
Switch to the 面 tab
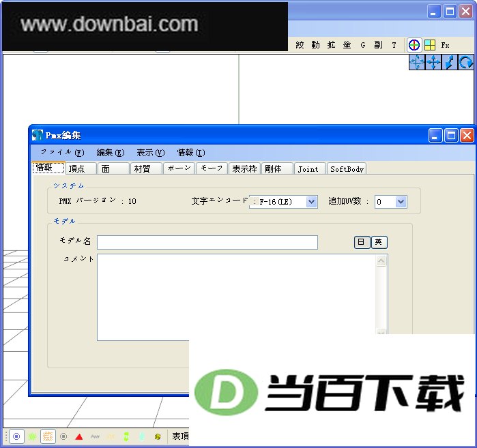pos(114,168)
